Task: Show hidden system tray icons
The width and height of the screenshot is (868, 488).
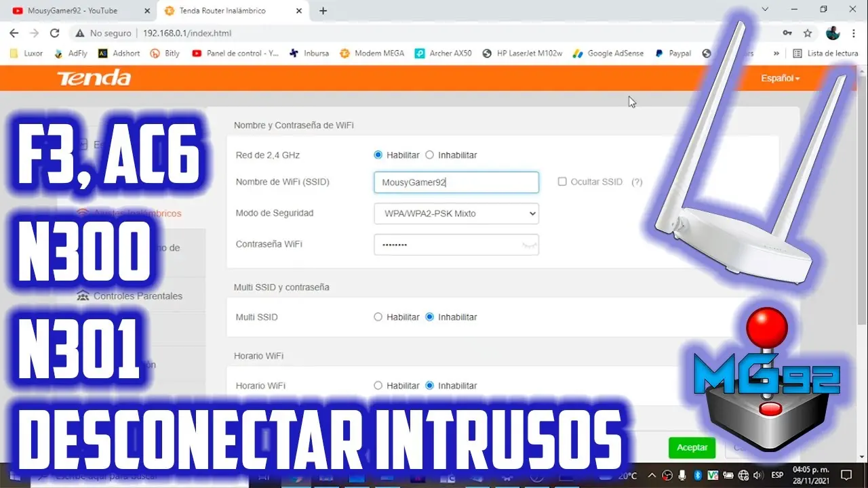Action: (x=652, y=476)
